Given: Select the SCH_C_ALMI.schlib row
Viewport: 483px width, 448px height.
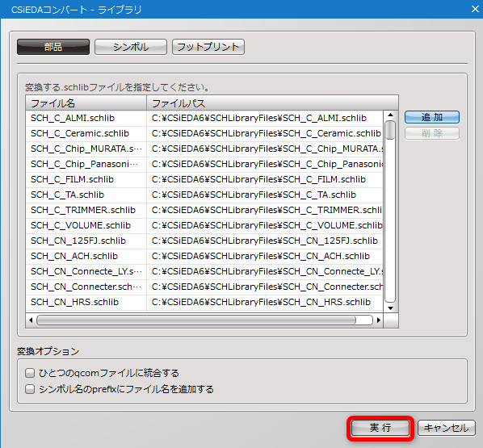Looking at the screenshot, I should pyautogui.click(x=204, y=118).
